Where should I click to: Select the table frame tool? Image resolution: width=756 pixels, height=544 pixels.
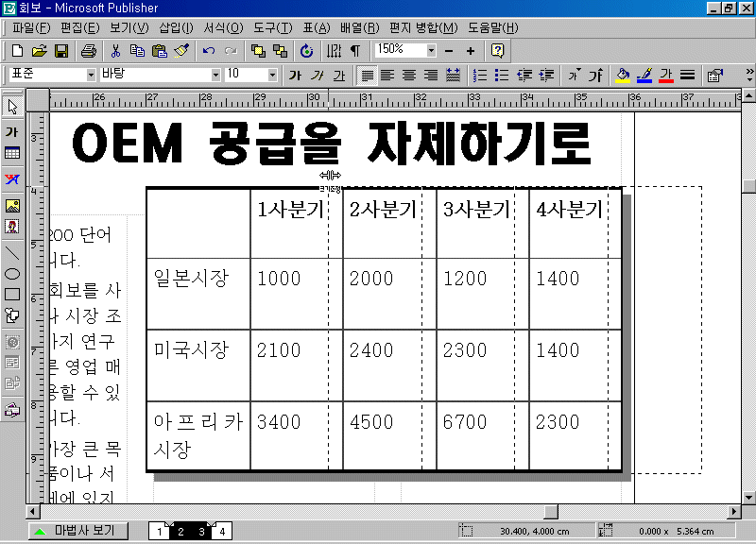point(12,154)
